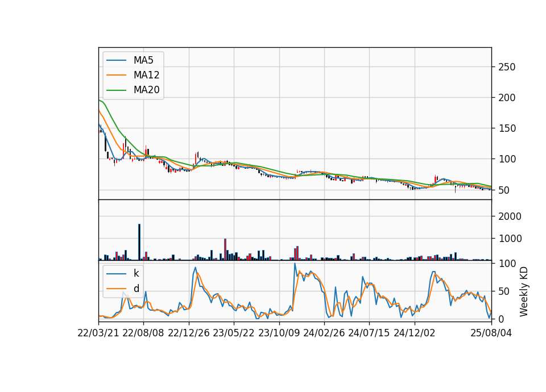Screen dimensions: 546x392
Task: Click the d legend label
Action: [x=136, y=289]
